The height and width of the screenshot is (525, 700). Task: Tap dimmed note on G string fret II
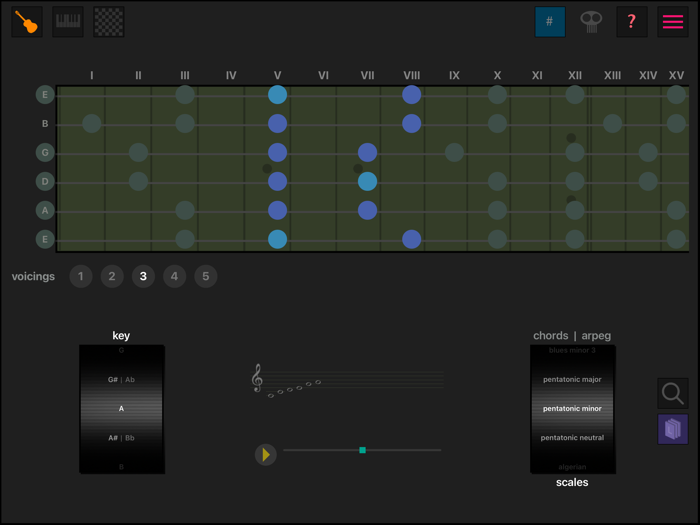[138, 153]
